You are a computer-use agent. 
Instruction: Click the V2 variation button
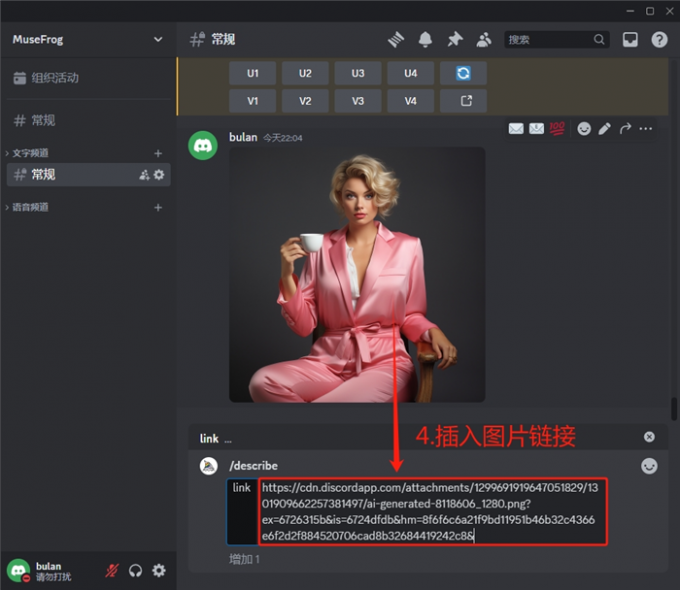pyautogui.click(x=305, y=101)
